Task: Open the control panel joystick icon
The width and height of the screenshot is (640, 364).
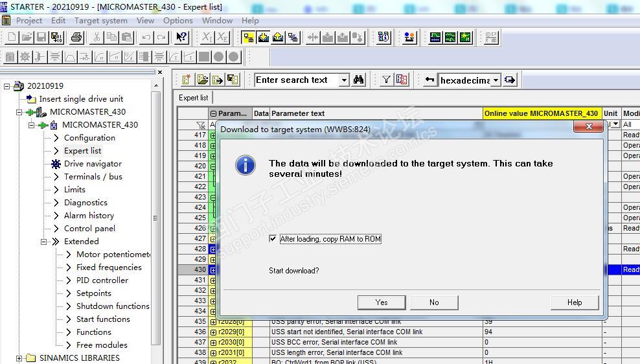Action: coord(409,38)
